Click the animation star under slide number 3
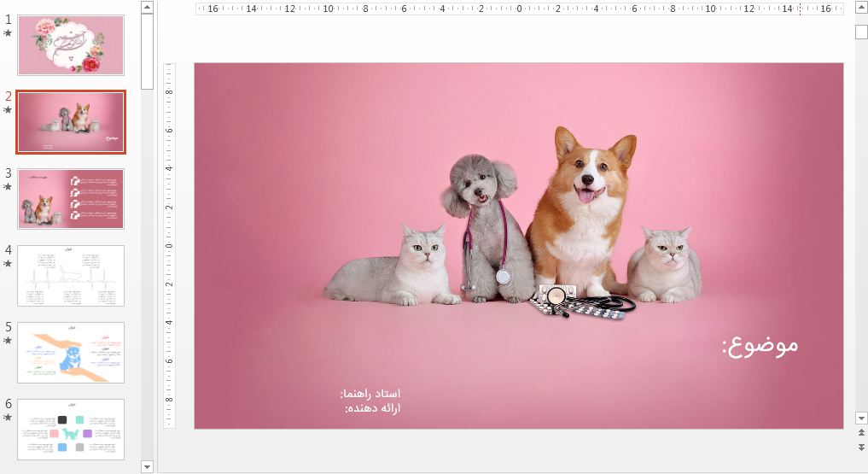Viewport: 868px width, 474px height. pos(8,187)
